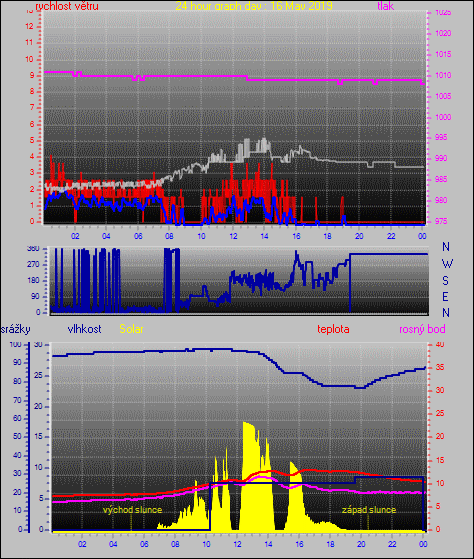Click the compass letter S

(445, 281)
